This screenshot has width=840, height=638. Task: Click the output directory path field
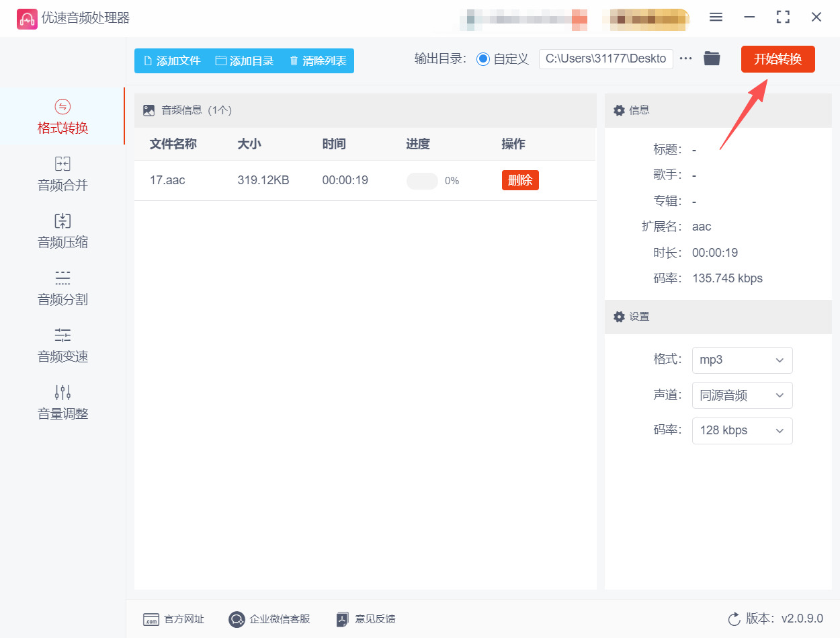(605, 58)
